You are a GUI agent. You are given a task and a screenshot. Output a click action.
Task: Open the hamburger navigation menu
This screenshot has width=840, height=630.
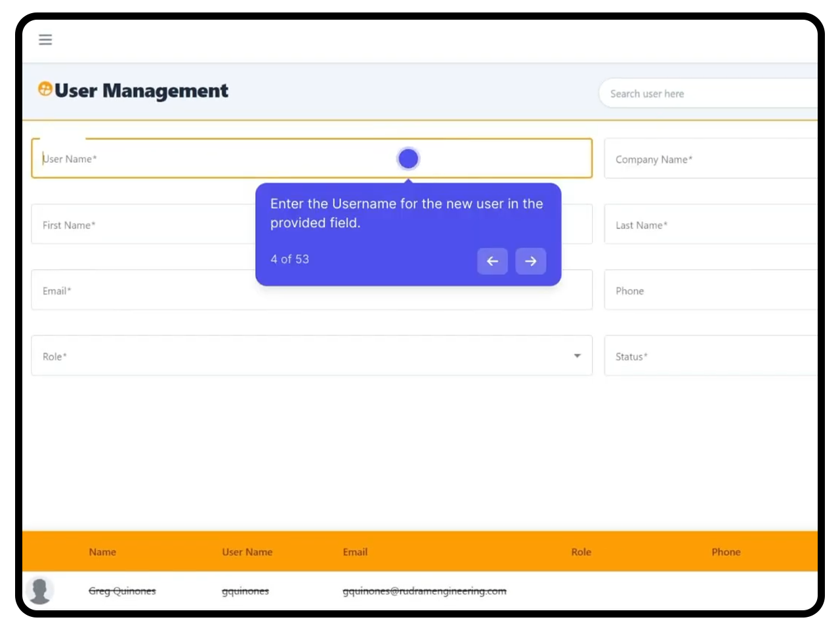click(45, 39)
